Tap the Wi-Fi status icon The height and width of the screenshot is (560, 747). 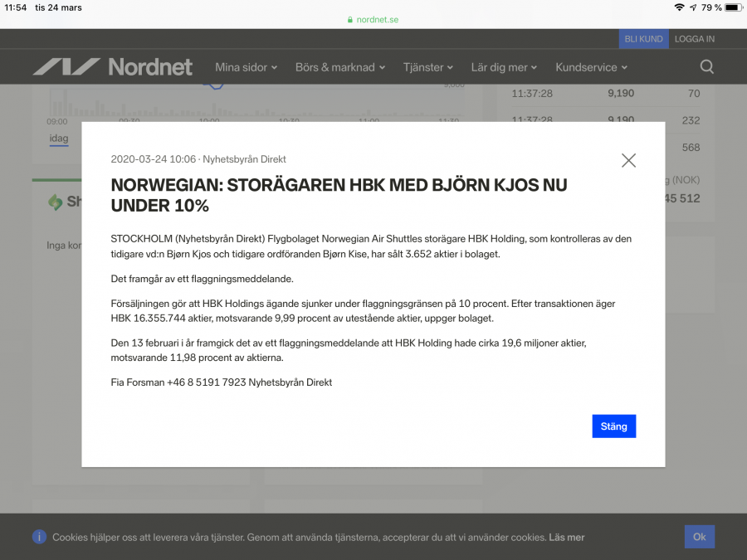click(679, 7)
